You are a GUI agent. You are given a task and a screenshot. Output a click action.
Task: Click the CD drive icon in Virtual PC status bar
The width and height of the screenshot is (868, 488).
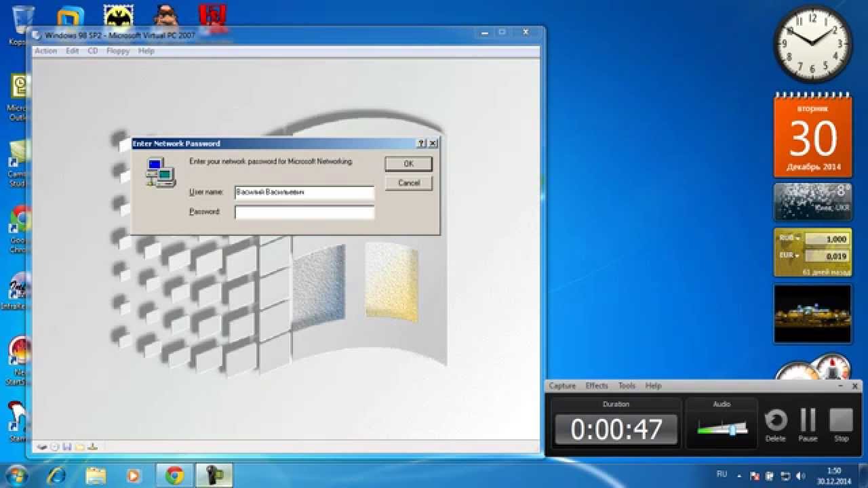55,447
